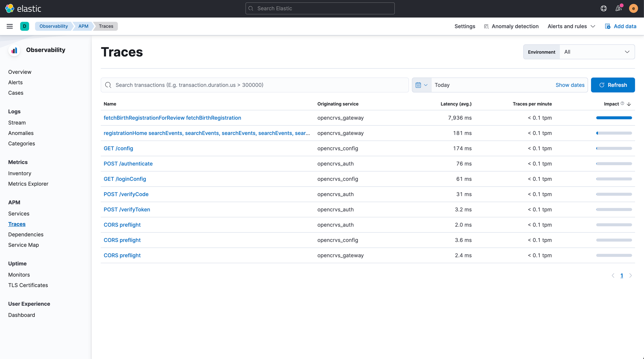Open the user avatar menu
The image size is (644, 359).
tap(633, 8)
